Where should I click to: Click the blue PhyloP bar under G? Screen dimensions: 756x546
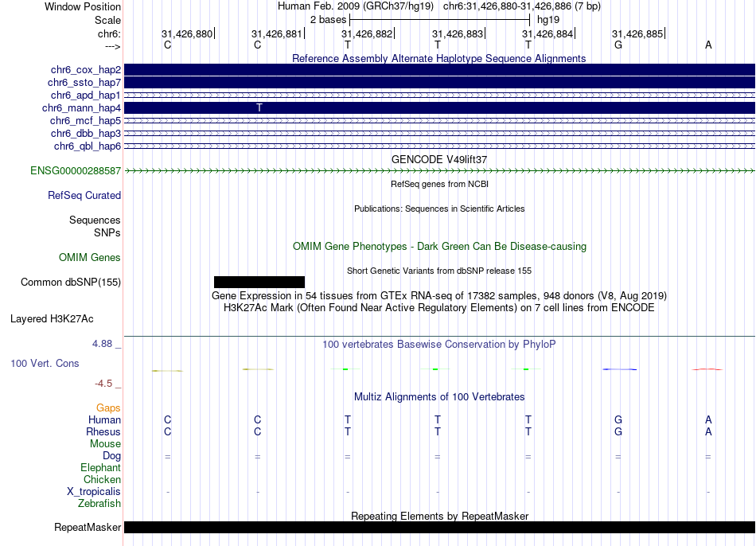point(620,369)
